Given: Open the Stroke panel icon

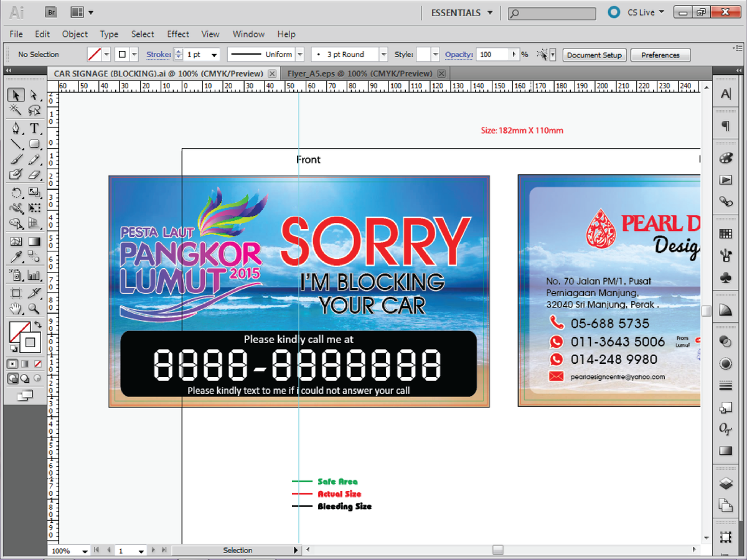Looking at the screenshot, I should click(726, 386).
